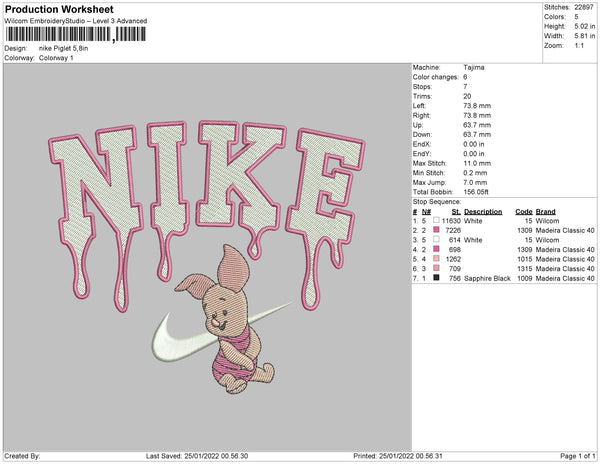Click the design name 'nike Piglet 5,8in'
The height and width of the screenshot is (464, 600).
(x=64, y=48)
